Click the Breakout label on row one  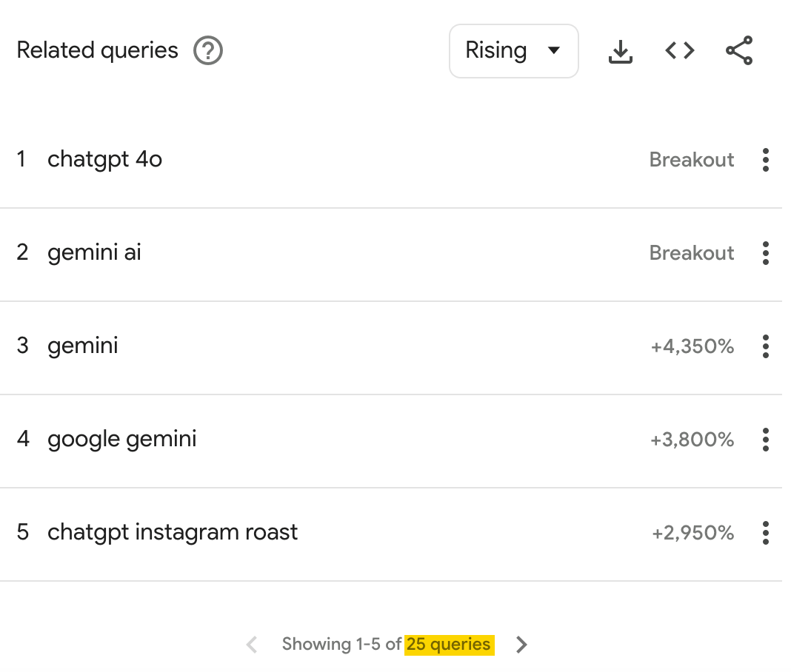[x=692, y=160]
